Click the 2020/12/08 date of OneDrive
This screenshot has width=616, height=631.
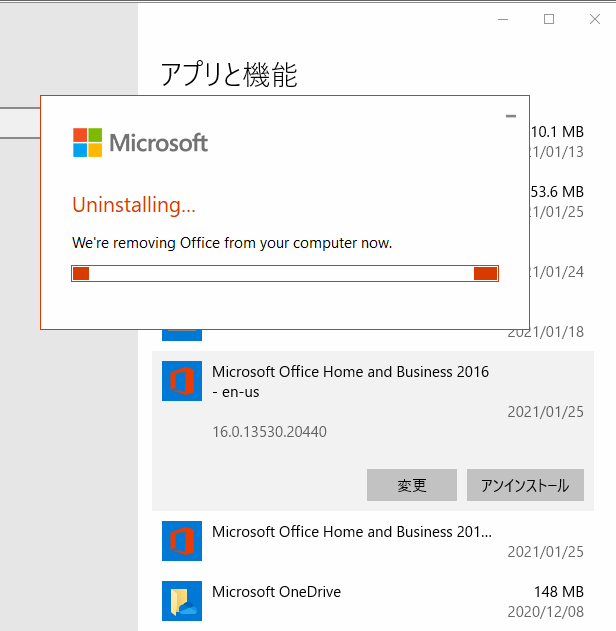546,612
